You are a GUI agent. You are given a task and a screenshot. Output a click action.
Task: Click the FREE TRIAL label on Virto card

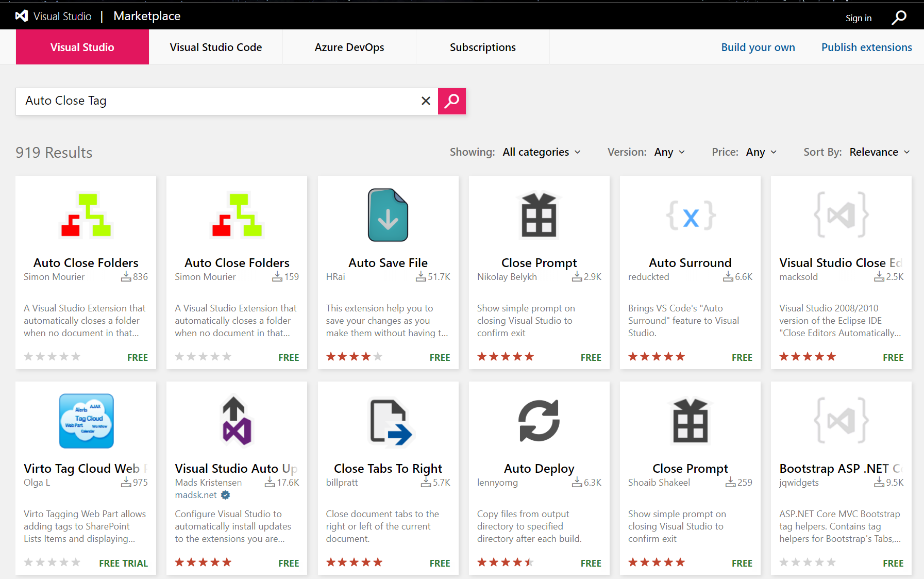tap(123, 564)
